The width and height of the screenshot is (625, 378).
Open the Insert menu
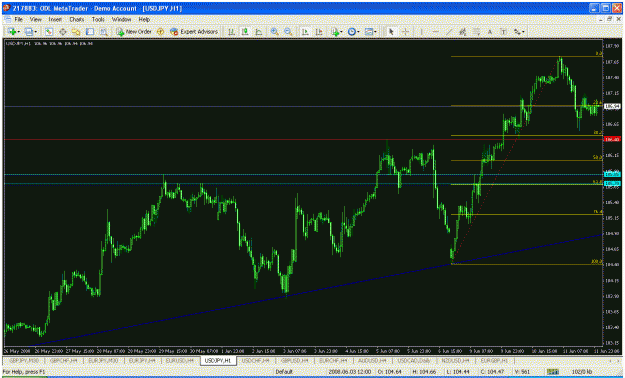pyautogui.click(x=55, y=19)
